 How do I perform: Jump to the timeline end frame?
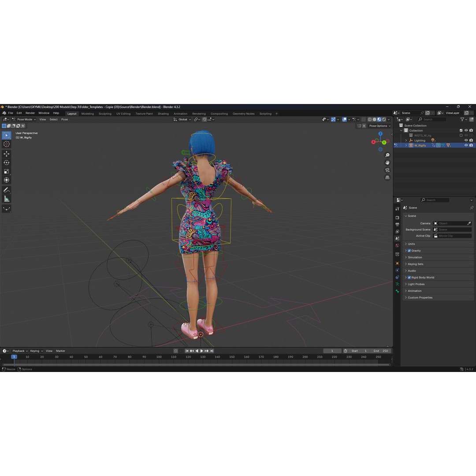(212, 351)
